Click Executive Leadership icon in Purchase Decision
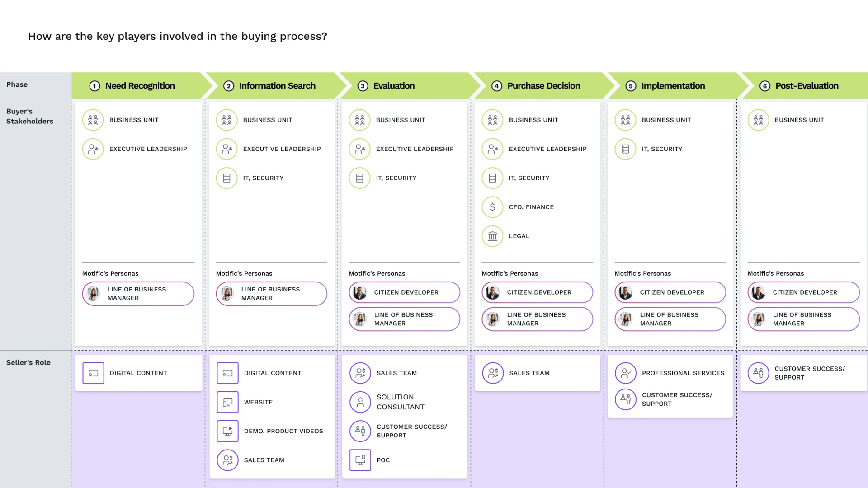Image resolution: width=868 pixels, height=488 pixels. coord(492,149)
